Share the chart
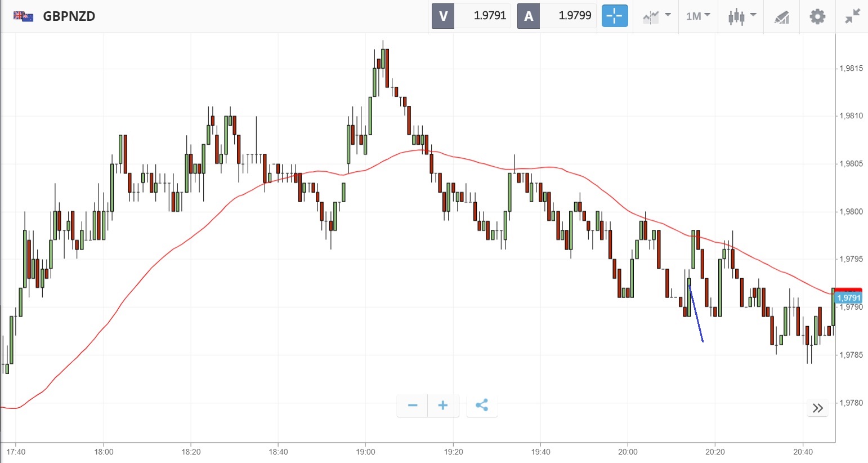Image resolution: width=868 pixels, height=463 pixels. [x=482, y=405]
